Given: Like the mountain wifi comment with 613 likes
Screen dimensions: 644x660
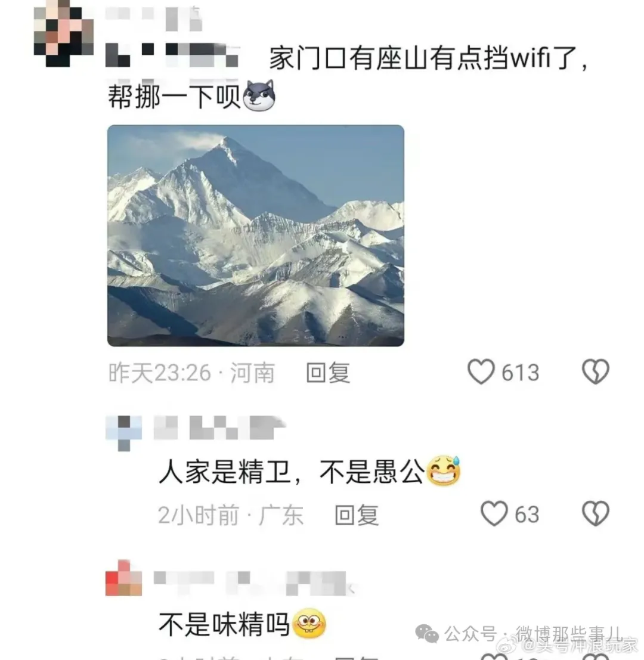Looking at the screenshot, I should [481, 371].
